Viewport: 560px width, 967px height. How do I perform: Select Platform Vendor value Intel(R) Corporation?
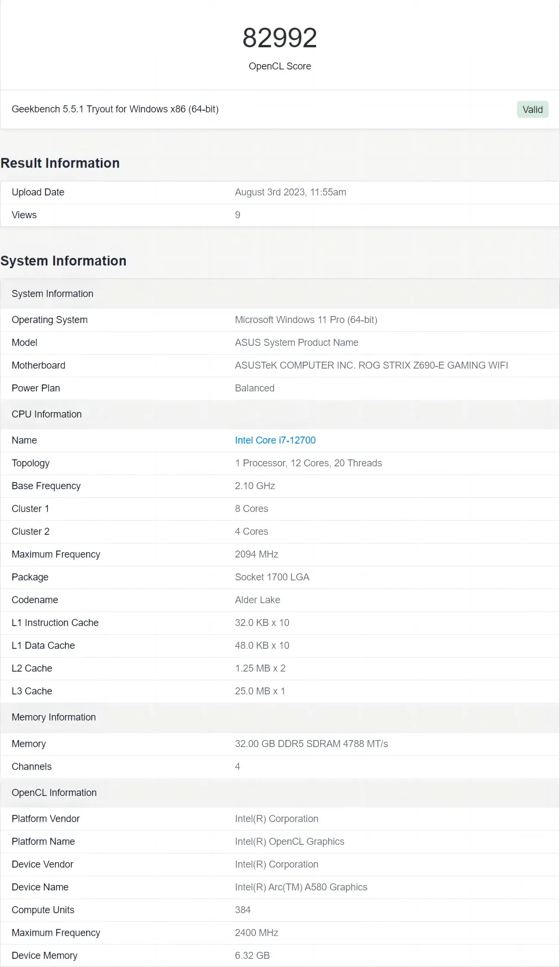click(x=277, y=819)
